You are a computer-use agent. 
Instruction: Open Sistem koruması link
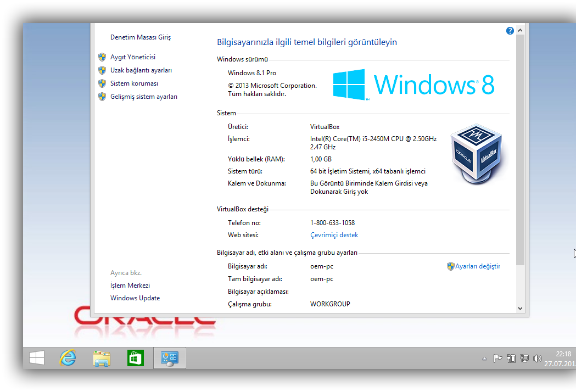(134, 83)
